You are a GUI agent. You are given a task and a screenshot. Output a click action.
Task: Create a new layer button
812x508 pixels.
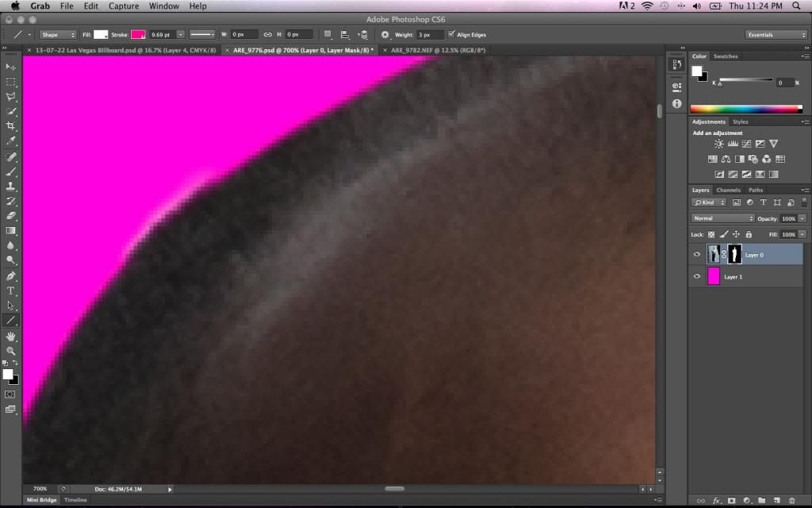777,501
